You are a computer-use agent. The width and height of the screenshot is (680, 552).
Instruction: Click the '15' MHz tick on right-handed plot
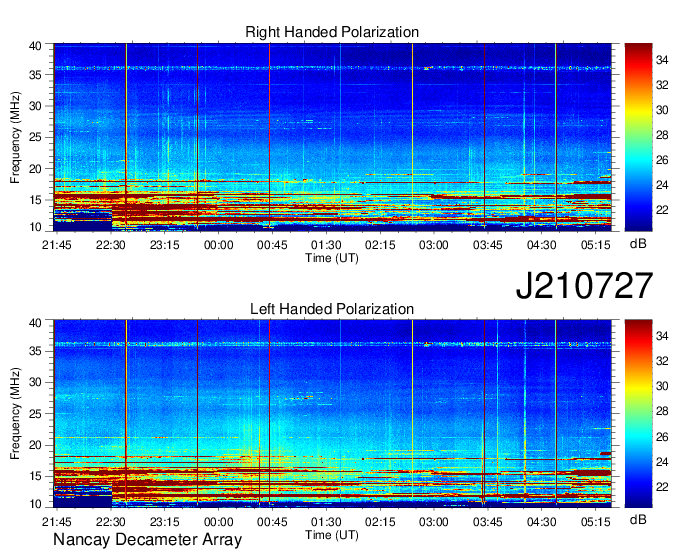click(36, 200)
